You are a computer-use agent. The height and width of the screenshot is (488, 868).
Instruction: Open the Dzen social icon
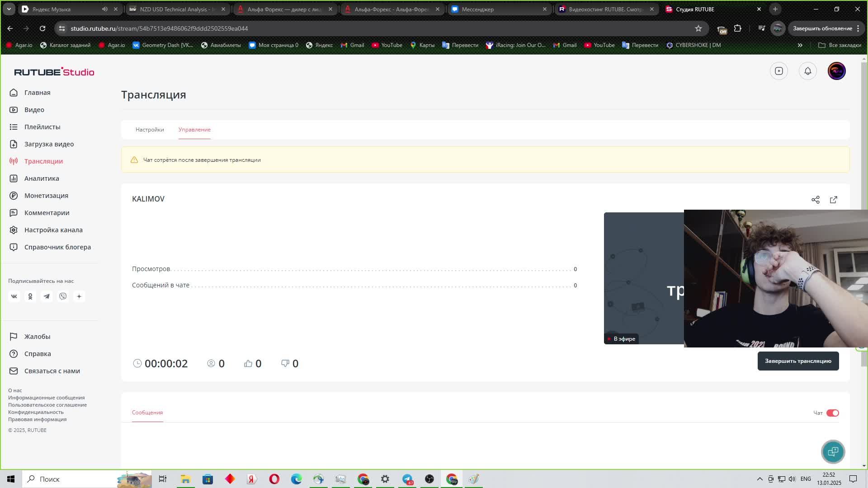coord(79,296)
